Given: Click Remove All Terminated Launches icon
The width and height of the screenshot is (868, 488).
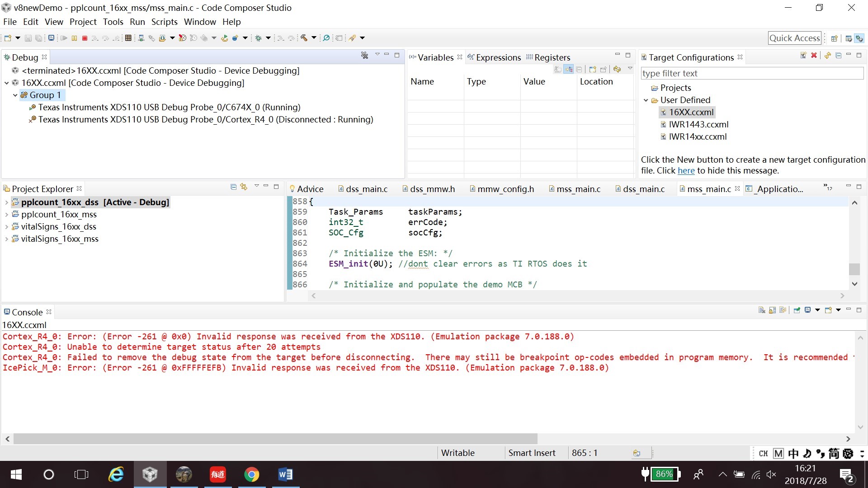Looking at the screenshot, I should coord(364,56).
